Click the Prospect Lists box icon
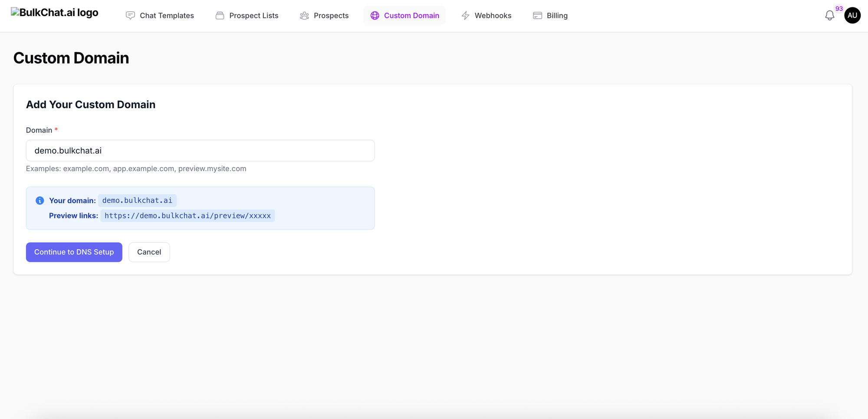 220,16
